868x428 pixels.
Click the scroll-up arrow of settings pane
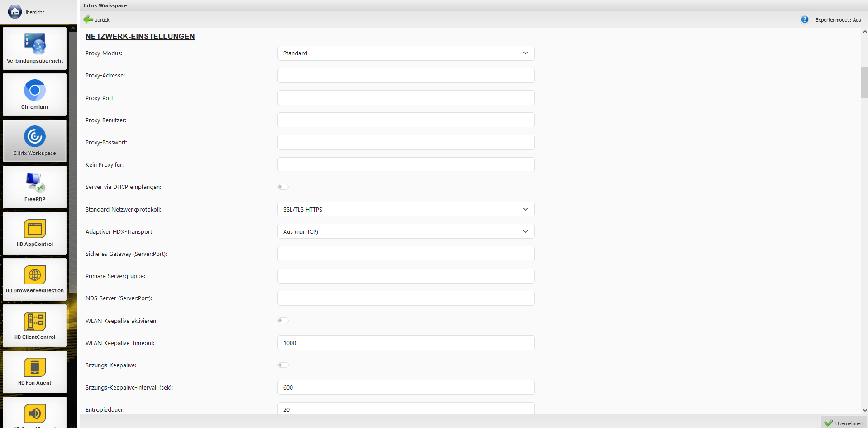pyautogui.click(x=864, y=32)
